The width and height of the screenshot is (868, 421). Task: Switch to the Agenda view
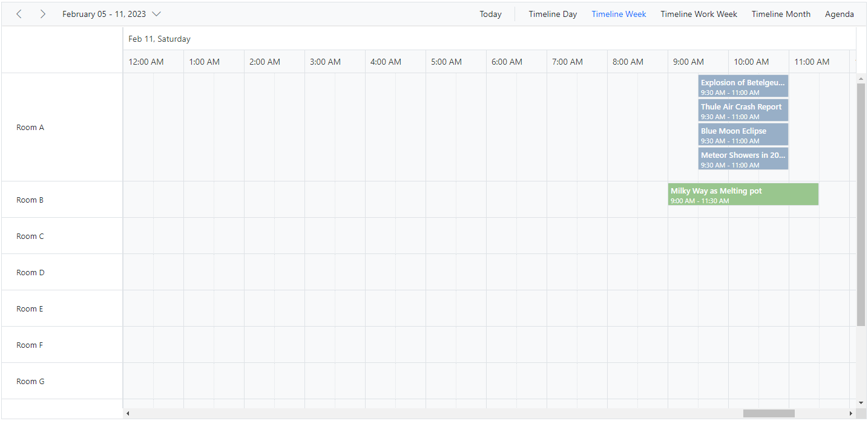click(x=839, y=13)
